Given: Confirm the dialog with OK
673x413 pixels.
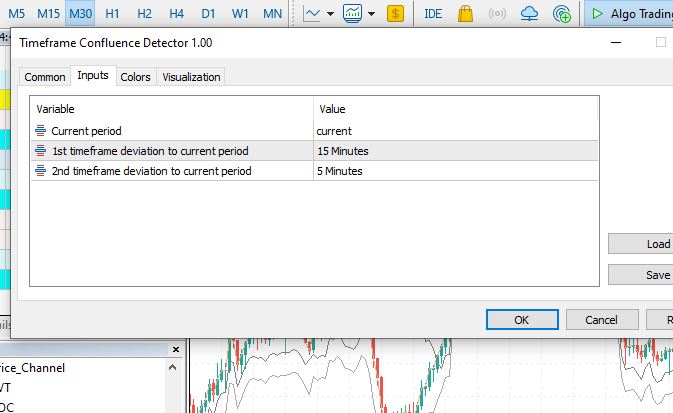Looking at the screenshot, I should tap(522, 320).
